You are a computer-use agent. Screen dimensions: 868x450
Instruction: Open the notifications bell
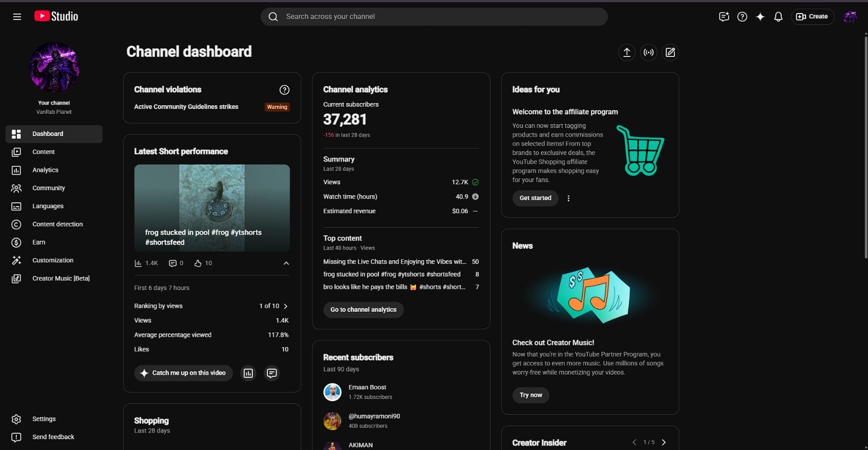tap(778, 17)
